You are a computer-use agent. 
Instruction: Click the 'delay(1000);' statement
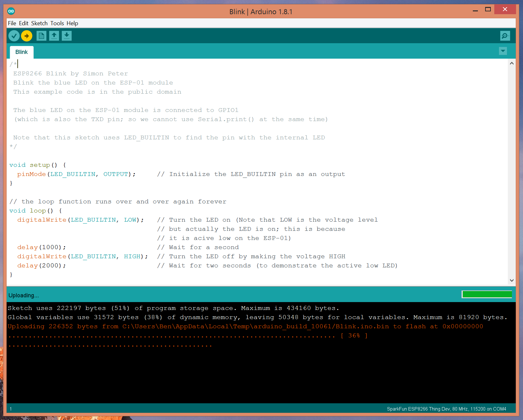coord(42,247)
